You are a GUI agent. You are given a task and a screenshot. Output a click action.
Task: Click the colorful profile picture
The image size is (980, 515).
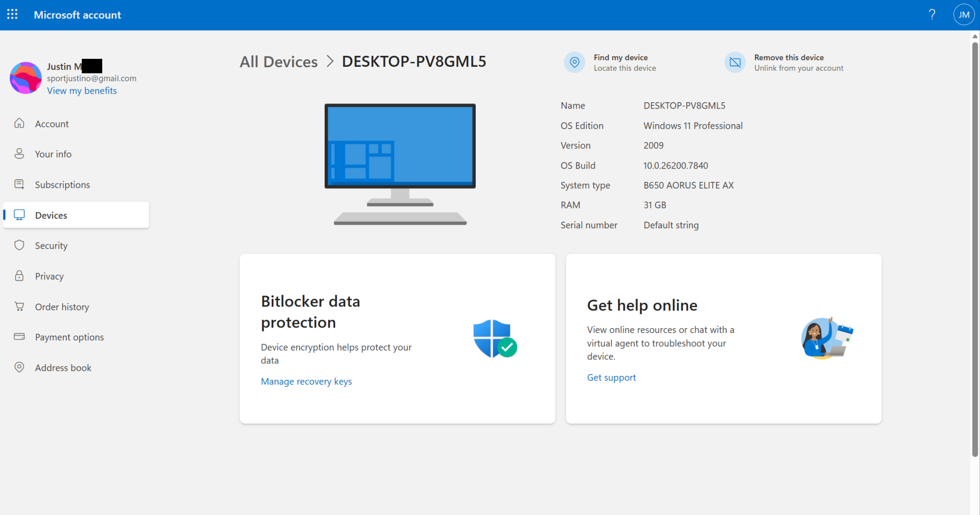coord(25,78)
